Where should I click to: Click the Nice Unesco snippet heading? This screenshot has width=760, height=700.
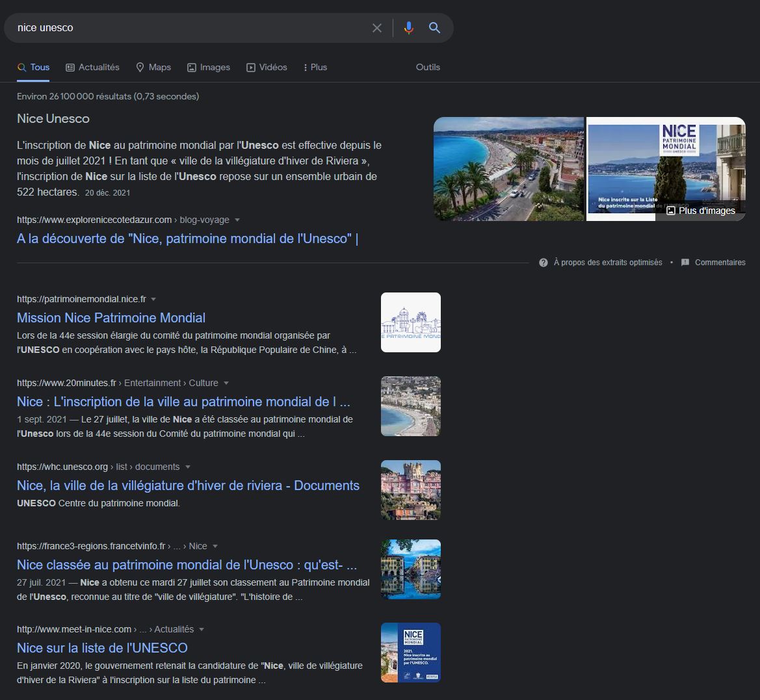tap(53, 119)
